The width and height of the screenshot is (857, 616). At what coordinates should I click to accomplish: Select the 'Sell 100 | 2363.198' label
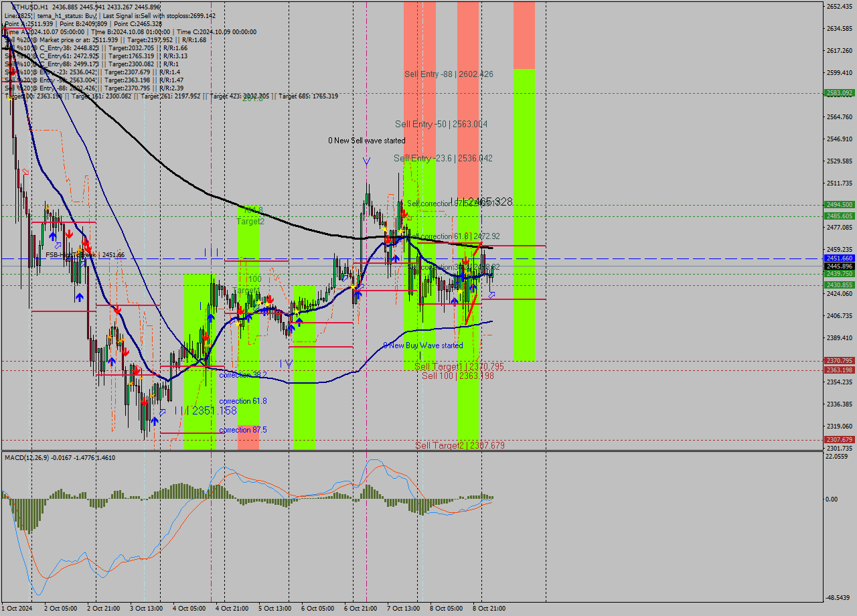click(458, 376)
